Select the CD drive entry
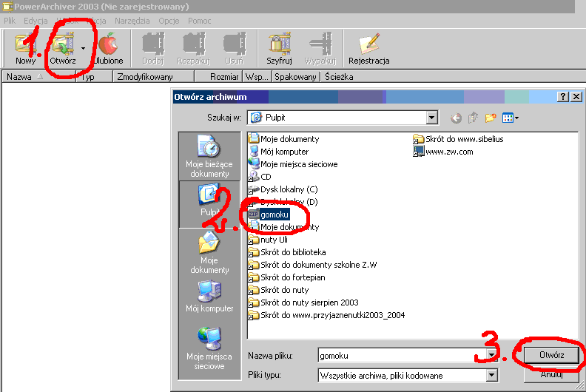Image resolution: width=586 pixels, height=392 pixels. [x=260, y=177]
